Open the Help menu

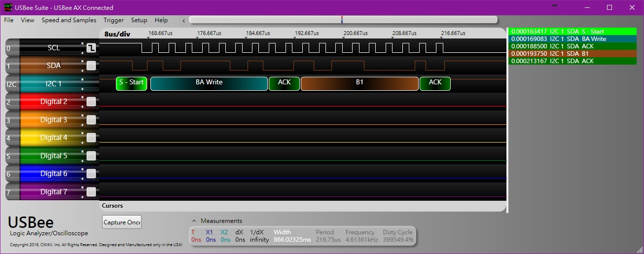[x=161, y=20]
